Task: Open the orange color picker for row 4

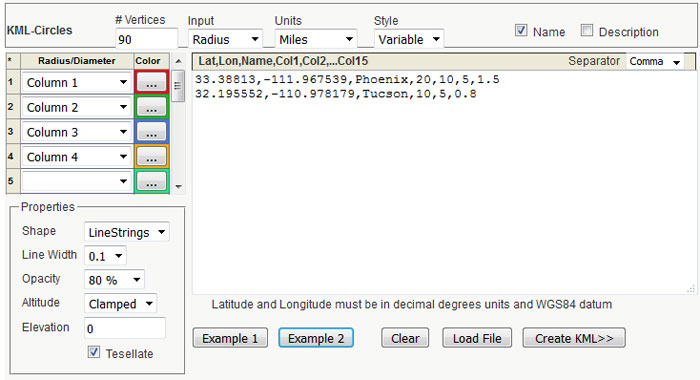Action: (x=151, y=157)
